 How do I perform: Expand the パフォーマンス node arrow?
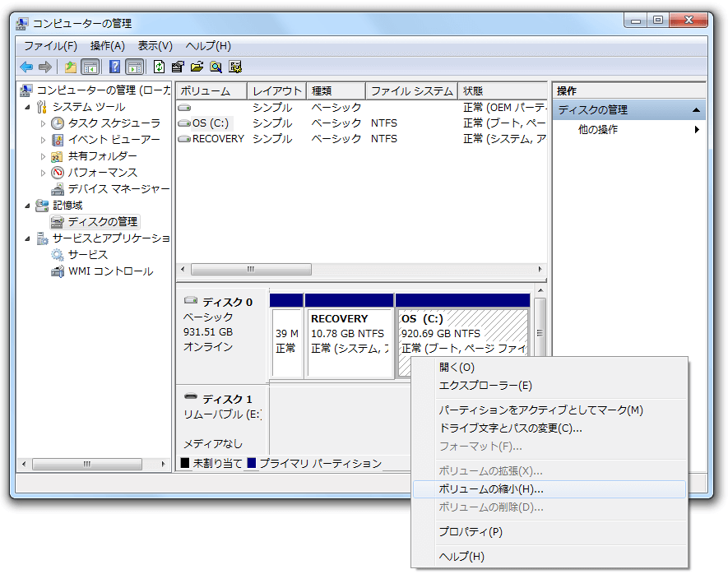point(43,173)
